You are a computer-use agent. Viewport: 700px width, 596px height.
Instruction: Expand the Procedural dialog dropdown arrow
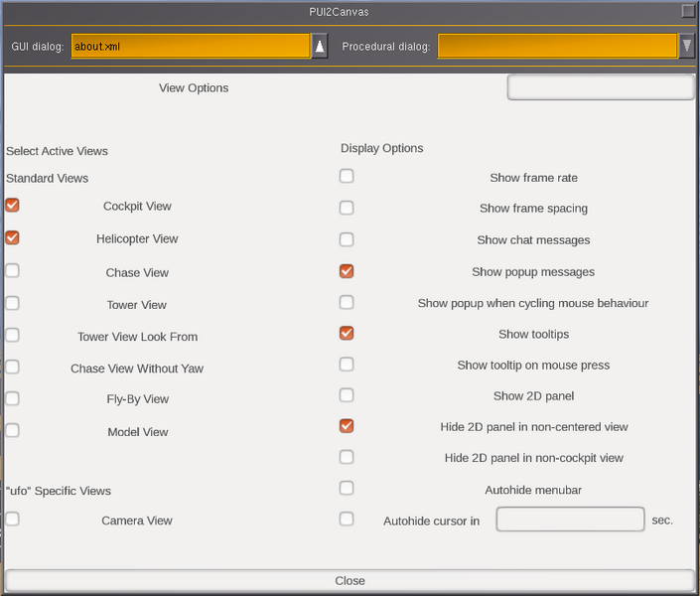click(687, 46)
